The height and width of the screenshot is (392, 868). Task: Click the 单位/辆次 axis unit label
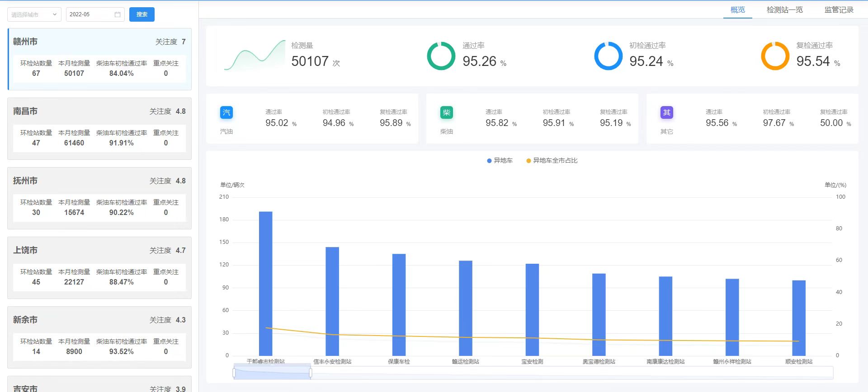click(232, 185)
